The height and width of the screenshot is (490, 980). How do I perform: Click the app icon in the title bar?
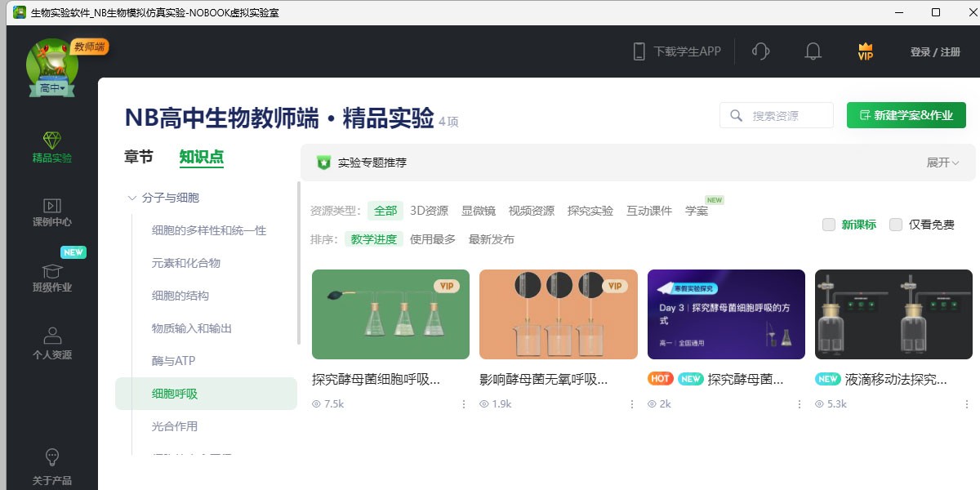[x=19, y=12]
